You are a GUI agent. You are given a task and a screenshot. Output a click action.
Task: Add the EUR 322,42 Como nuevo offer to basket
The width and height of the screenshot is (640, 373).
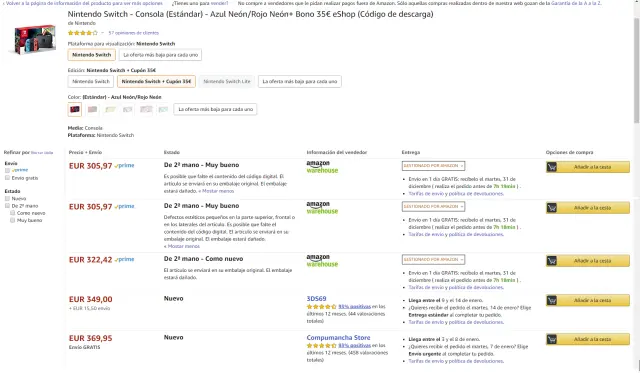[x=588, y=261]
